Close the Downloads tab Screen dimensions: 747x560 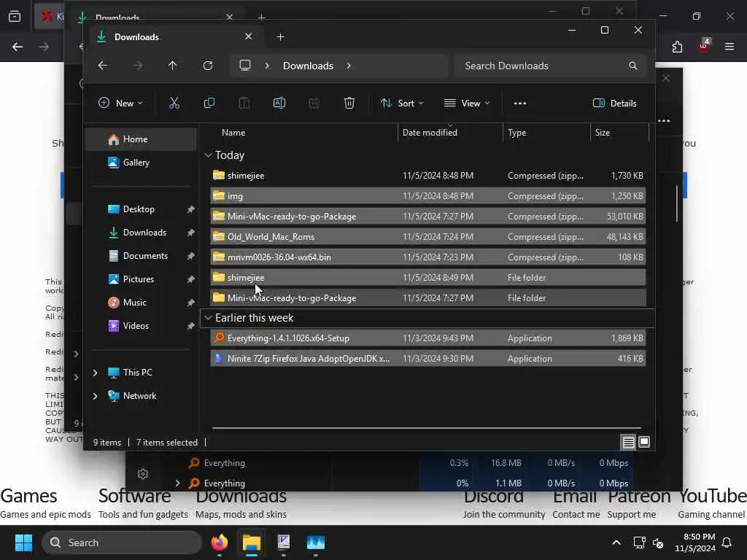(248, 36)
